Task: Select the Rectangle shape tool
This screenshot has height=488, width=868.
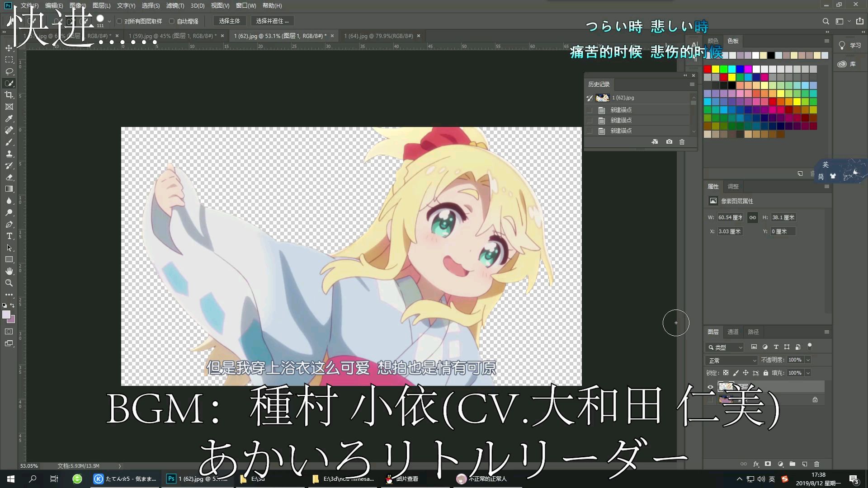Action: [9, 259]
